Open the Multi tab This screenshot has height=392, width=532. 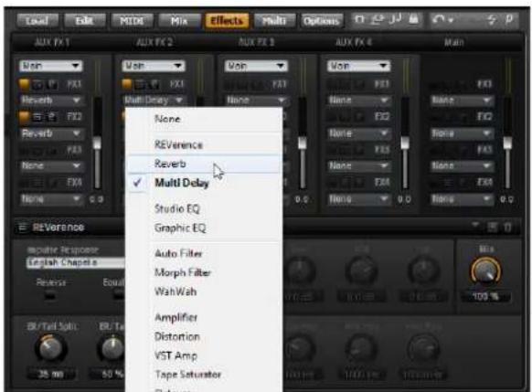tap(274, 21)
